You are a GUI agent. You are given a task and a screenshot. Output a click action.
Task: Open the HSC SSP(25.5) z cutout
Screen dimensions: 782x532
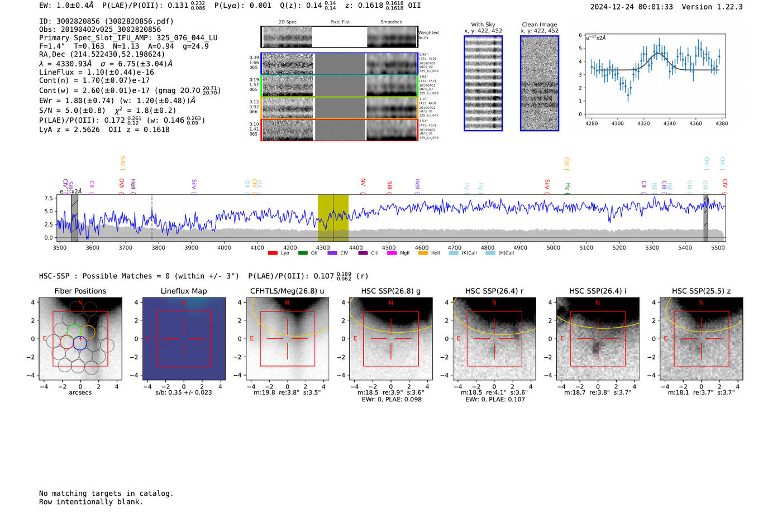702,338
